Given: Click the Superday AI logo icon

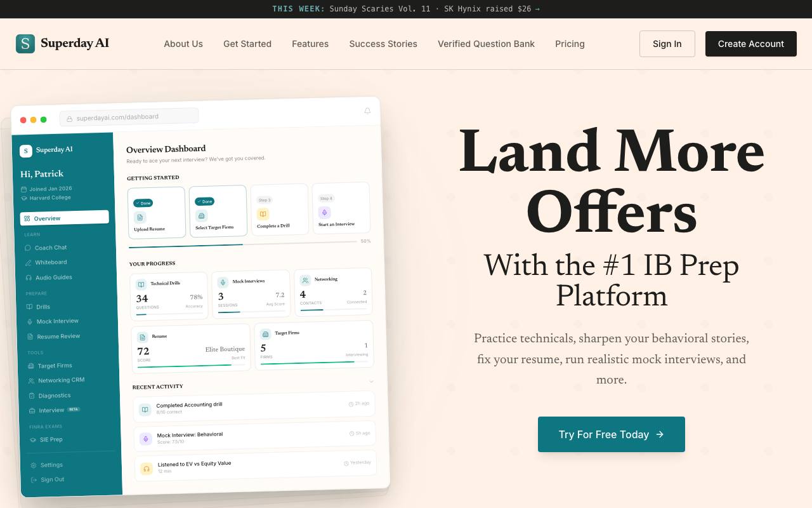Looking at the screenshot, I should coord(25,44).
